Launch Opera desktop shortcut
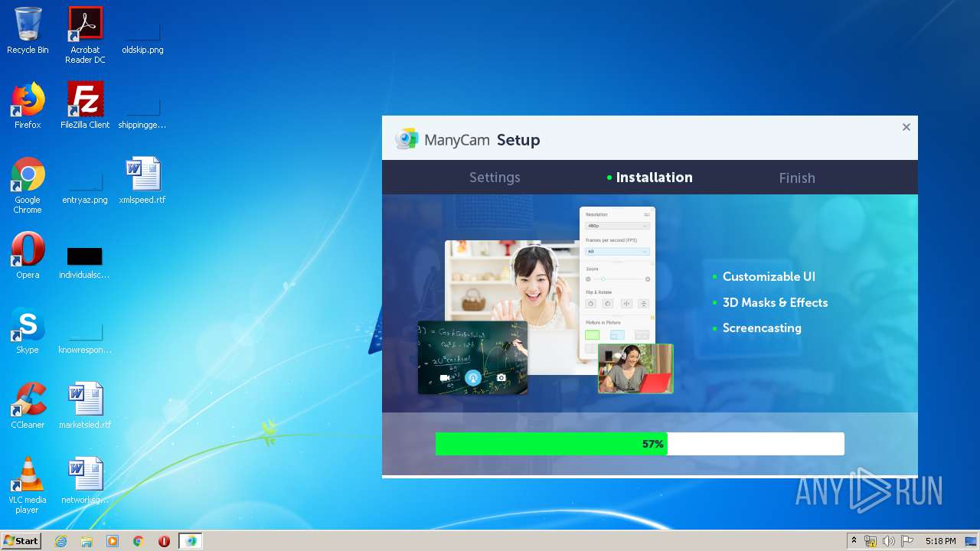The height and width of the screenshot is (551, 980). [x=28, y=256]
